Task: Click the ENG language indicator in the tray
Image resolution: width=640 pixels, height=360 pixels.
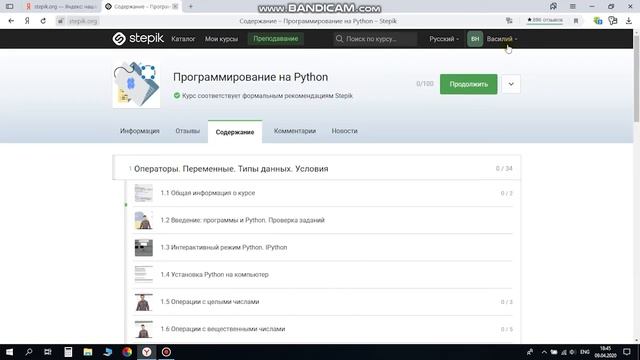Action: pyautogui.click(x=584, y=352)
